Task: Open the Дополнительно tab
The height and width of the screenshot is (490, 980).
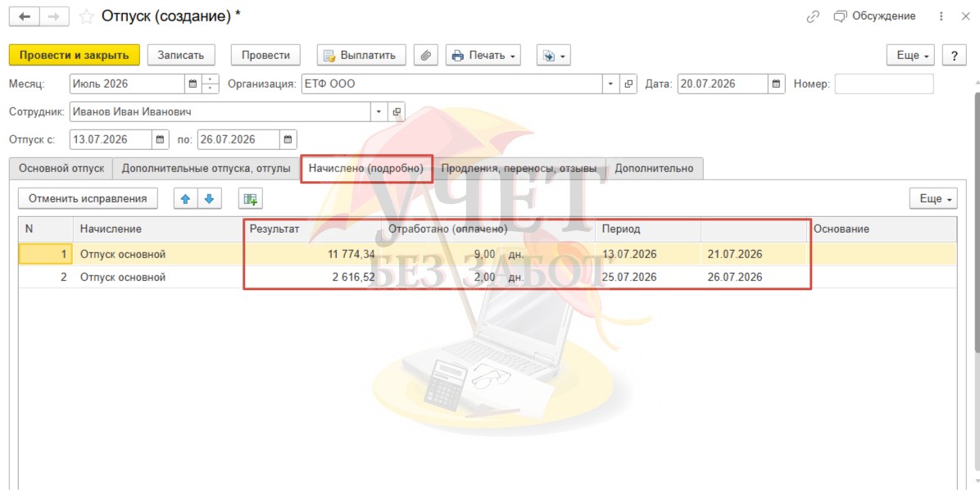Action: [655, 169]
